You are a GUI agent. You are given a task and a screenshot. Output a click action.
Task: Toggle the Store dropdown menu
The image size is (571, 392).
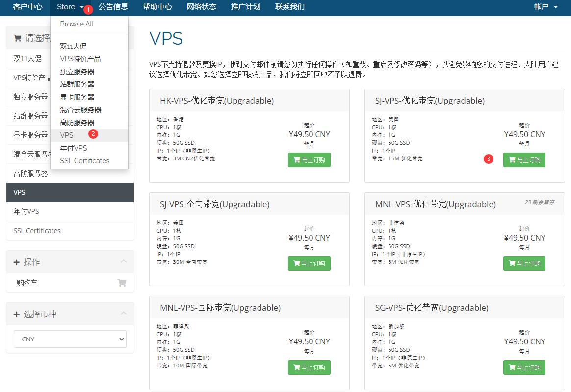click(x=70, y=7)
